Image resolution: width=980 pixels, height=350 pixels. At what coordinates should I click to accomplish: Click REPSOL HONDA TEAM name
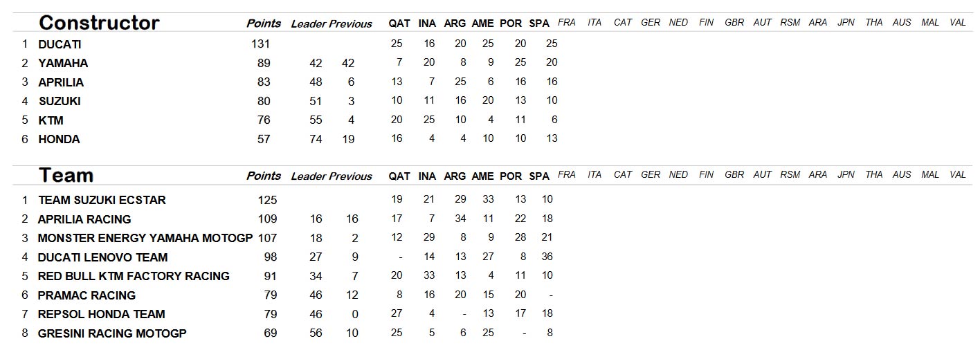[101, 314]
